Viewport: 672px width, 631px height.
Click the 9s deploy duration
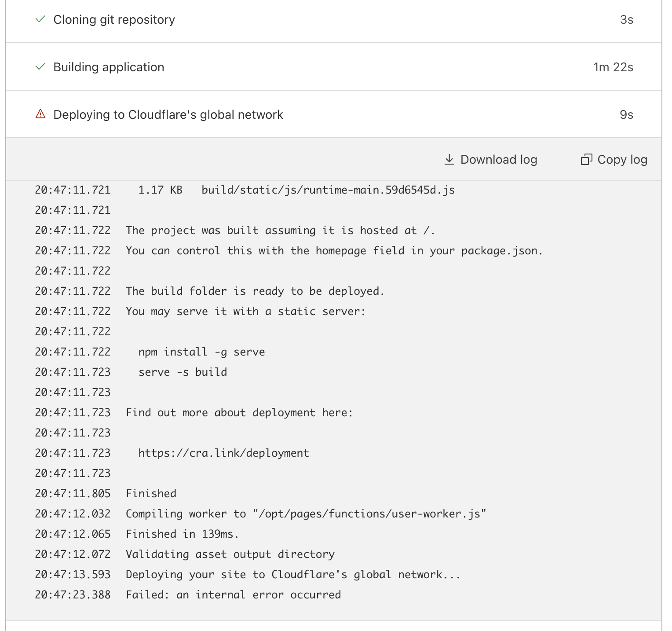click(626, 115)
